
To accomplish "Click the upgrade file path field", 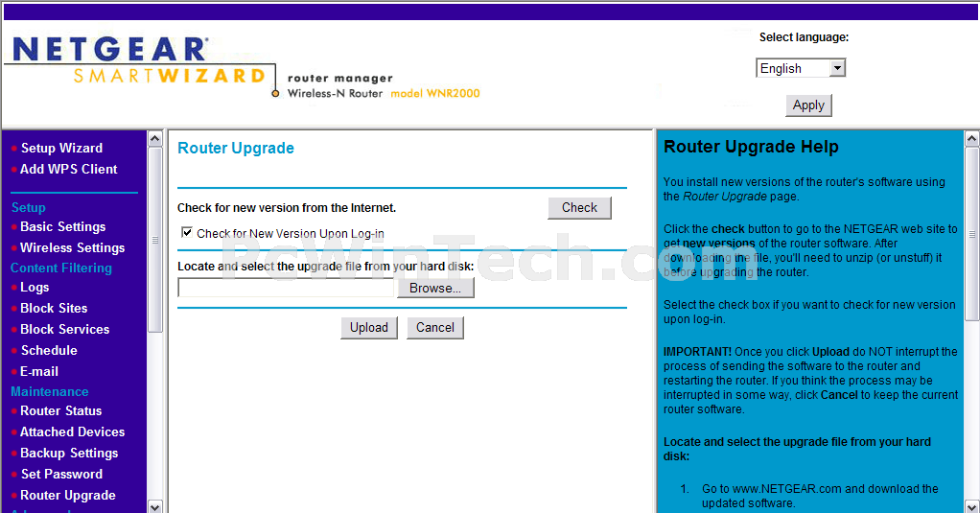I will 287,288.
